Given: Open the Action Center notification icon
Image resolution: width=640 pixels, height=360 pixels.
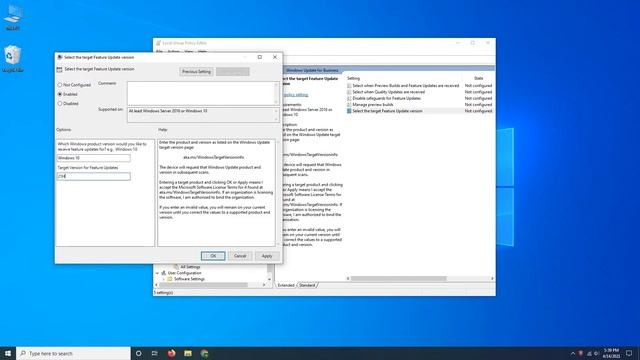Looking at the screenshot, I should click(629, 353).
